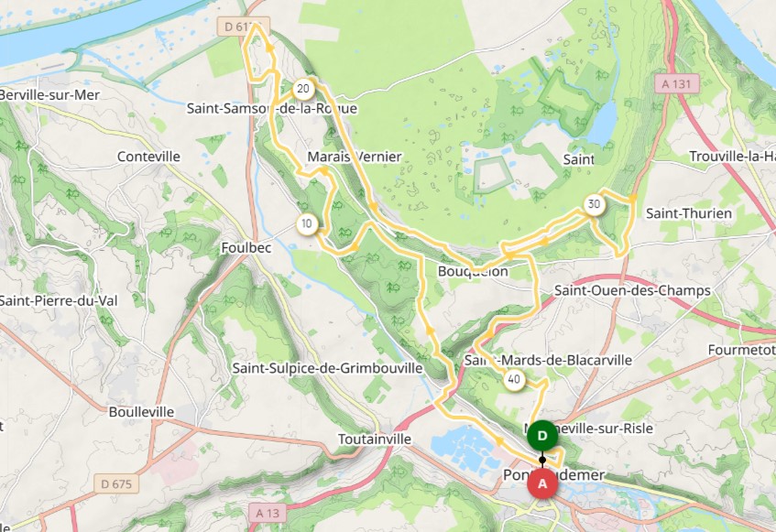Click the D 675 road shield

116,484
